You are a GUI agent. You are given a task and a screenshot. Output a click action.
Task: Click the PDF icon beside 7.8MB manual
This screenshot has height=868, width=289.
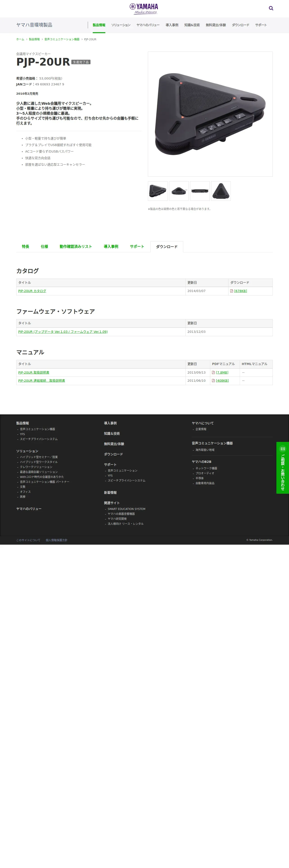click(x=213, y=372)
